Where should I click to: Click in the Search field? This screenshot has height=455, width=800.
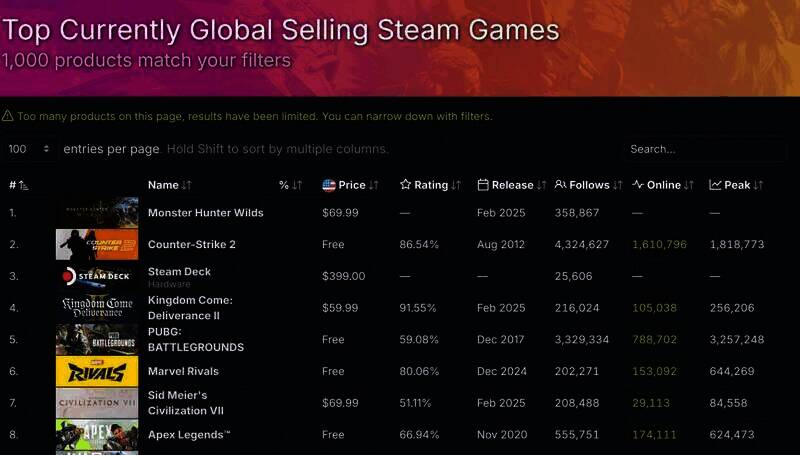coord(704,149)
